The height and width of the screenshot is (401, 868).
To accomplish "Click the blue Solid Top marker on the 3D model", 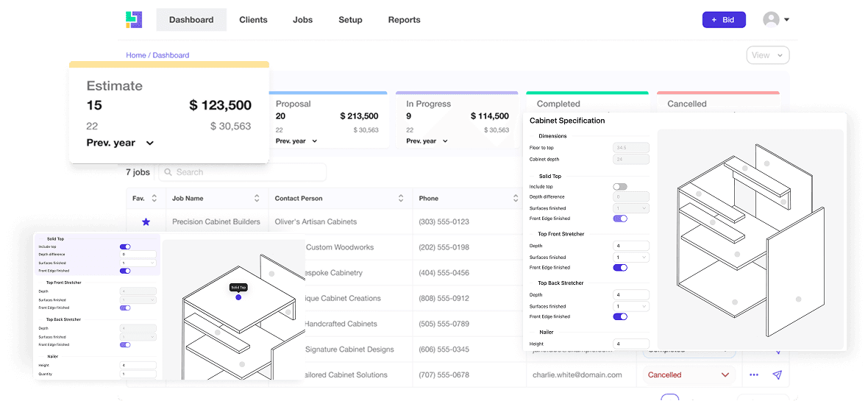I will 238,297.
